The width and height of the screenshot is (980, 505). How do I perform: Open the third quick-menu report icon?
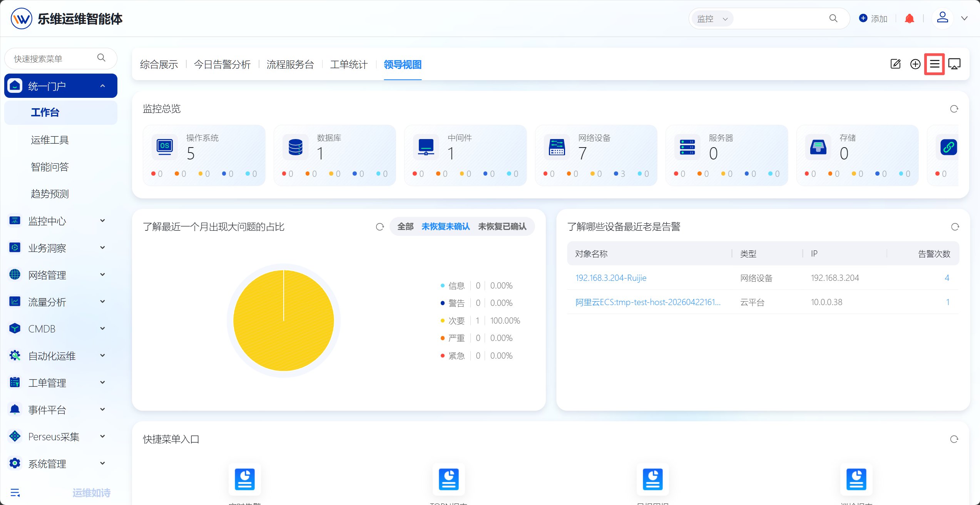[653, 479]
